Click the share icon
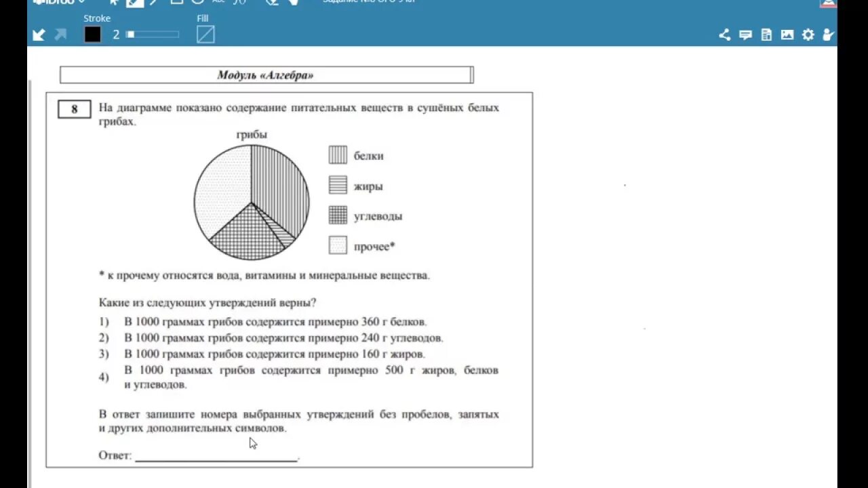868x488 pixels. [x=724, y=35]
